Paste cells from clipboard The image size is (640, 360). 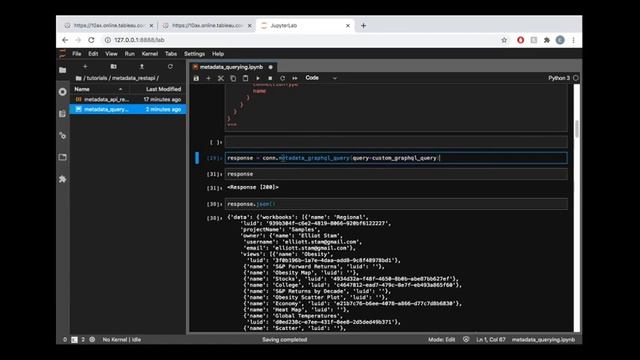(x=245, y=78)
